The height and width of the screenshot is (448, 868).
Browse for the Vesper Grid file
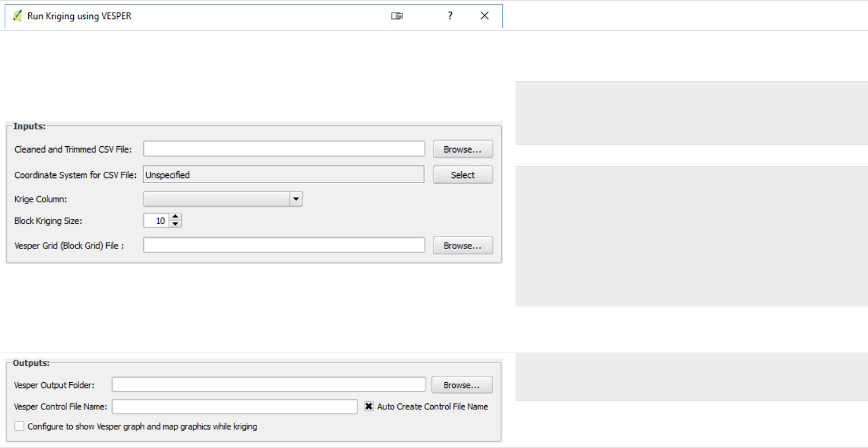click(x=463, y=245)
